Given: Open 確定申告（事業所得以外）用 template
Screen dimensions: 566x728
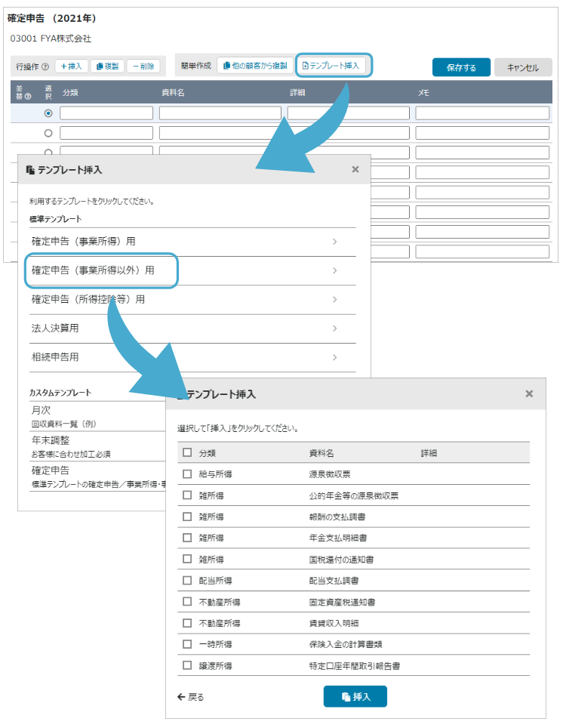Looking at the screenshot, I should point(101,270).
